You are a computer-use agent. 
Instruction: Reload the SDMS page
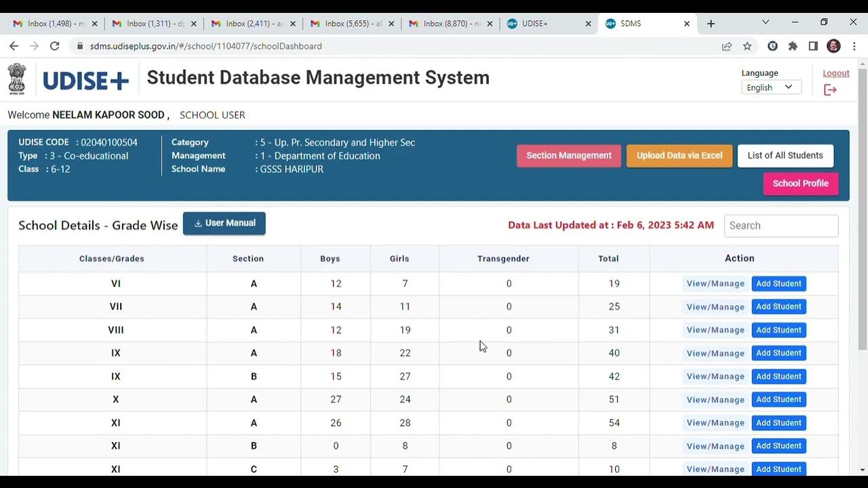tap(55, 46)
